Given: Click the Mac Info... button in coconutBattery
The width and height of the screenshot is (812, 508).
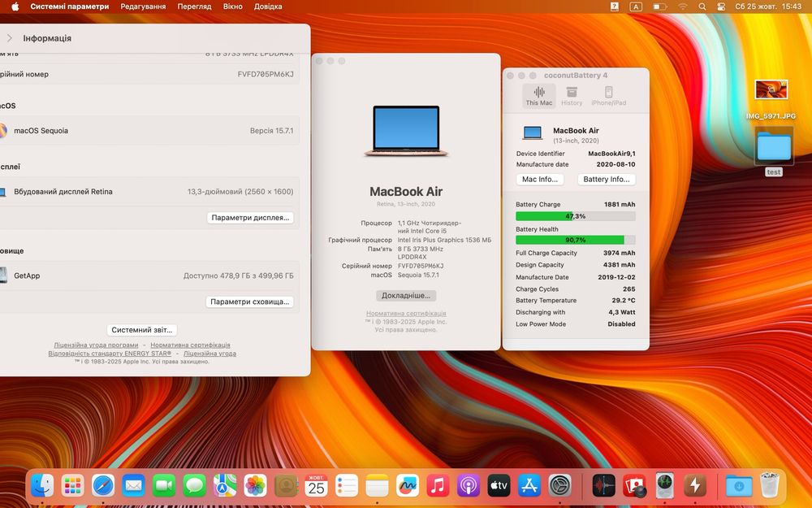Looking at the screenshot, I should 540,180.
